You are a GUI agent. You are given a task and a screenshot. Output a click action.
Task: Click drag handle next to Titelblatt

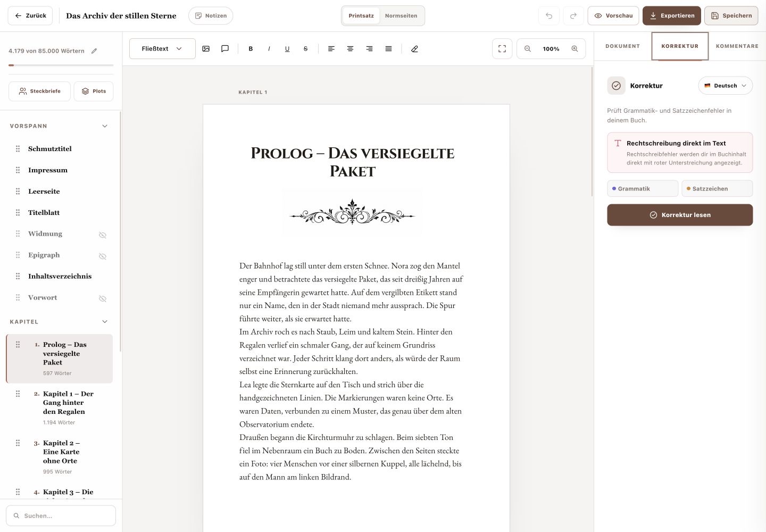18,213
